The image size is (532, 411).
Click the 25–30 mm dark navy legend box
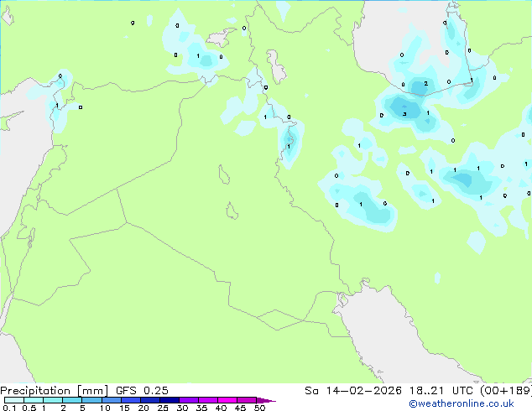click(170, 400)
